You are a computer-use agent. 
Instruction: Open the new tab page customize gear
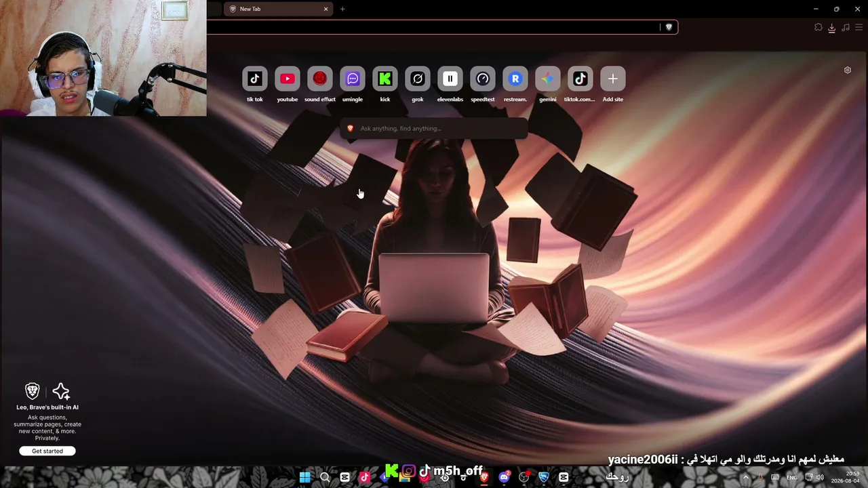pos(848,70)
